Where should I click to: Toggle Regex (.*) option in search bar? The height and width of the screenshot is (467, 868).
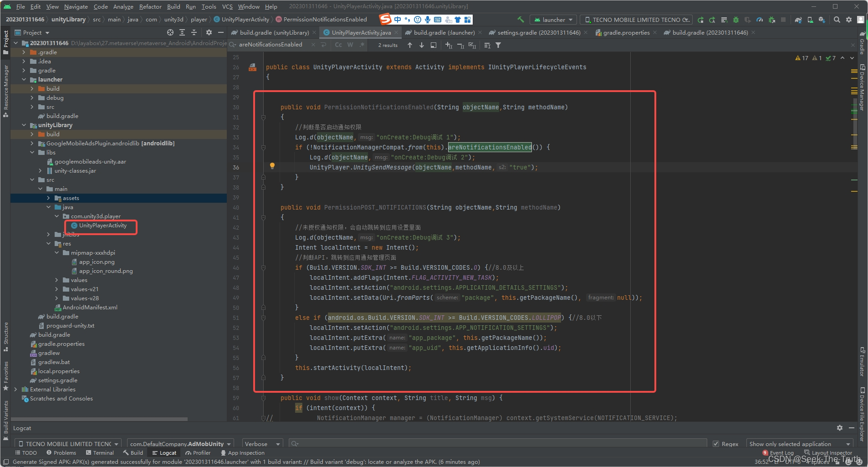362,45
